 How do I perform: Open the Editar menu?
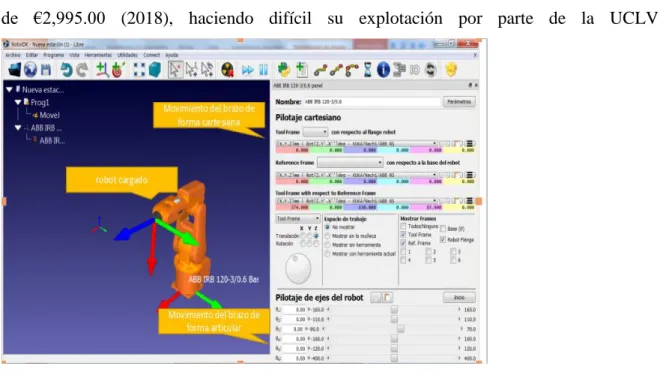32,55
